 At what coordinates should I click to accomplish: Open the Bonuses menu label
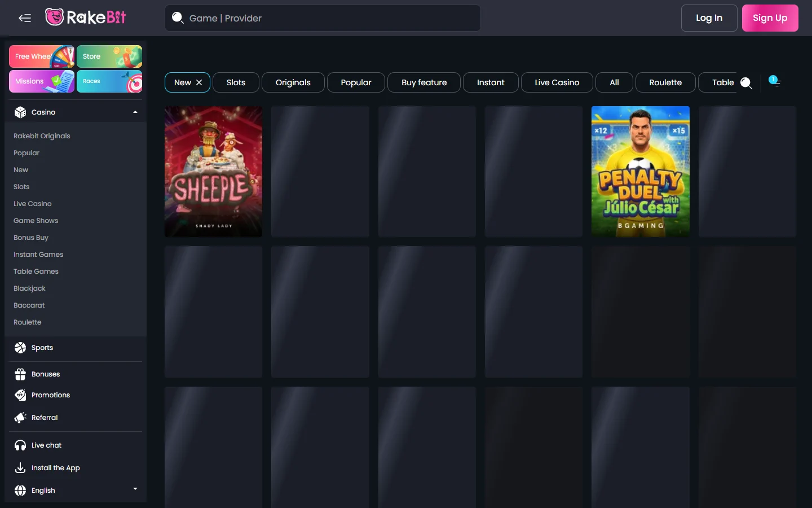point(46,374)
